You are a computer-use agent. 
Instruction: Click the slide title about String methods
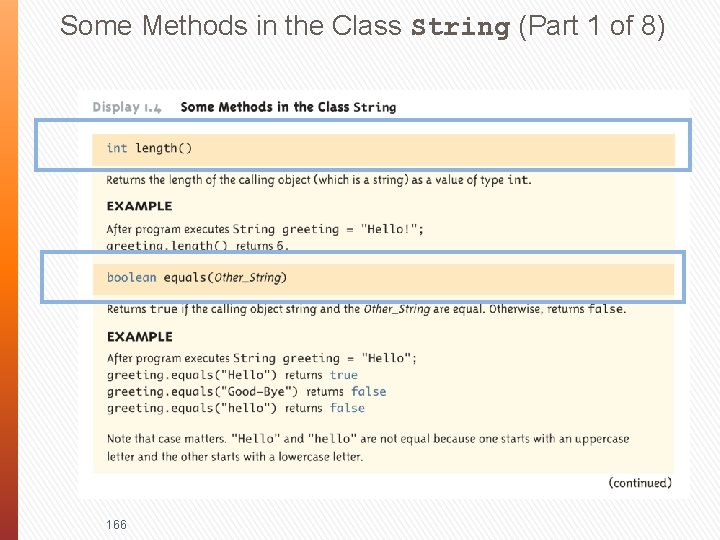tap(362, 26)
